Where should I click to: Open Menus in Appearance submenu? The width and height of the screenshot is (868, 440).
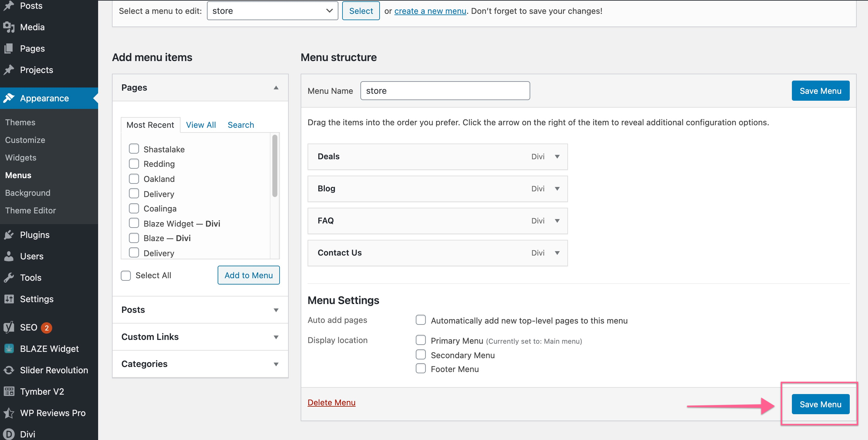pyautogui.click(x=18, y=175)
